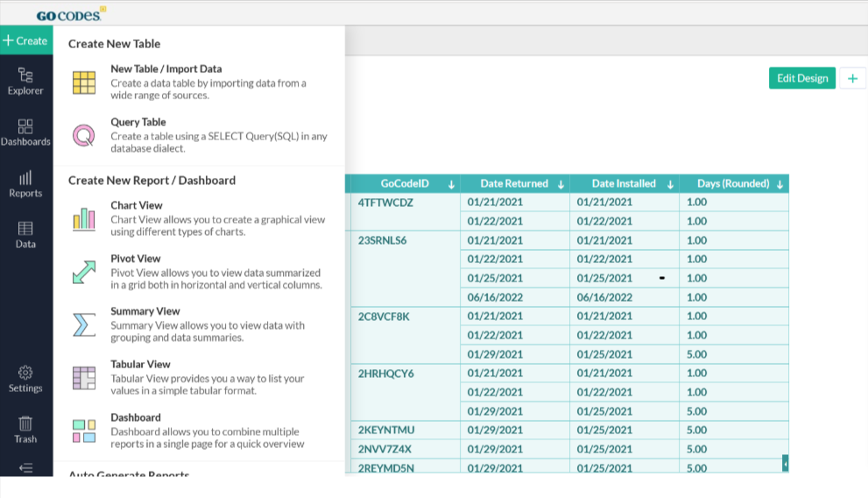
Task: Select the 2NVV7Z4X cell
Action: (406, 449)
